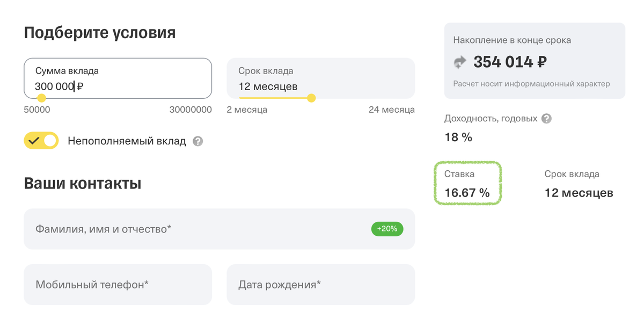Click the Мобильный телефон input
The image size is (644, 319).
click(118, 284)
